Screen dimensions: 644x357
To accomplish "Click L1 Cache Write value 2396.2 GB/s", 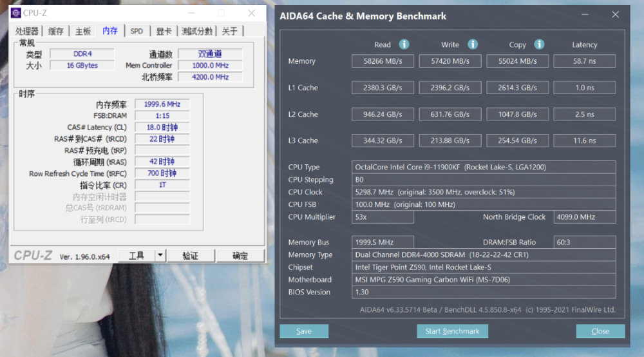I will [450, 88].
